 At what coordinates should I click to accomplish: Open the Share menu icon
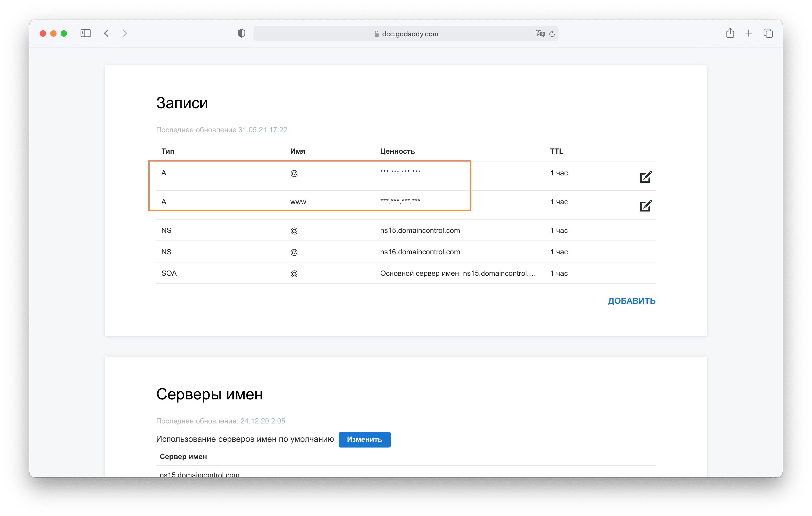tap(730, 33)
